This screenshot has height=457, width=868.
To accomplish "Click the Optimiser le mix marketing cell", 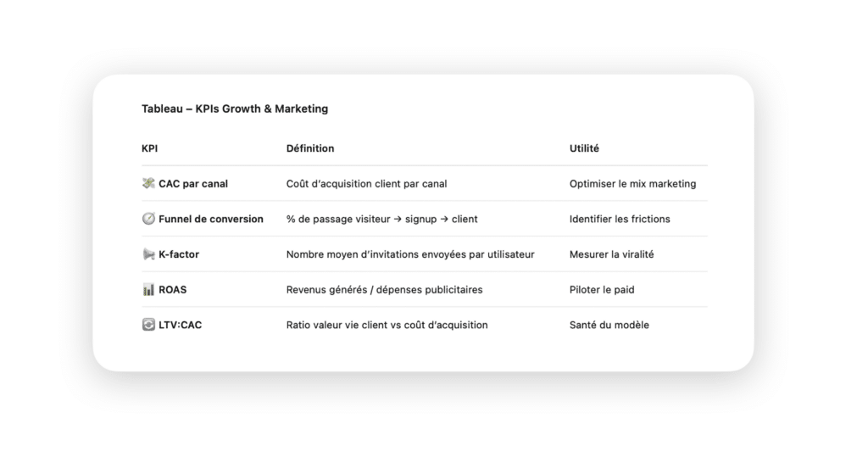I will click(632, 183).
